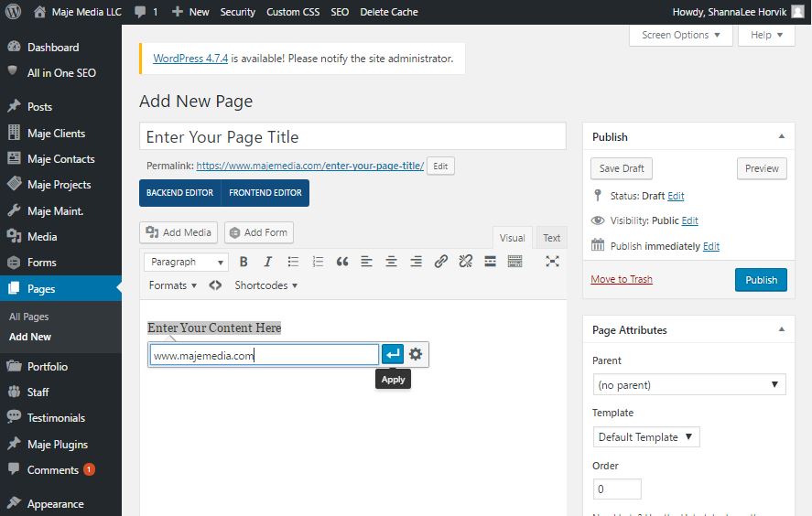Screen dimensions: 812x516
Task: Click the WordPress logo in admin bar
Action: 13,11
